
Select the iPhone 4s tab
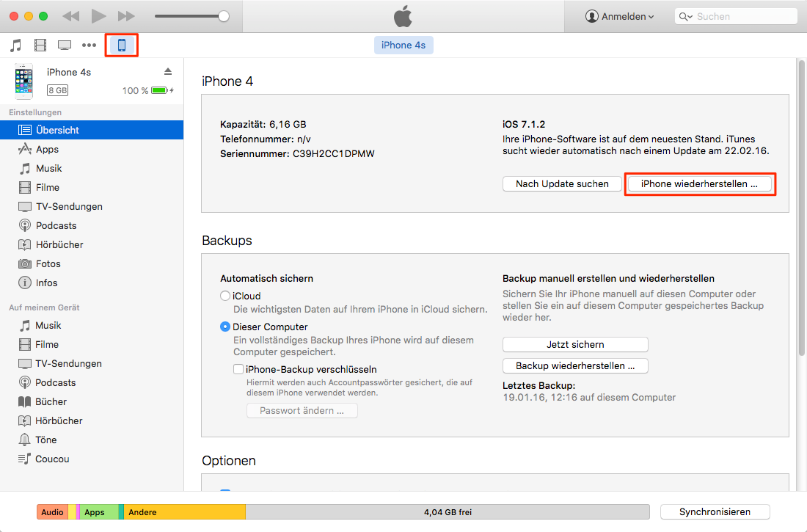403,45
